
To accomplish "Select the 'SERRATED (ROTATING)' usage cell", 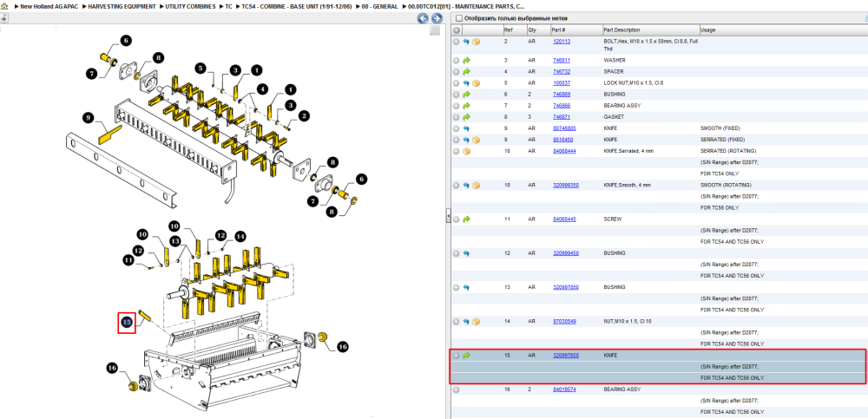I will click(728, 151).
